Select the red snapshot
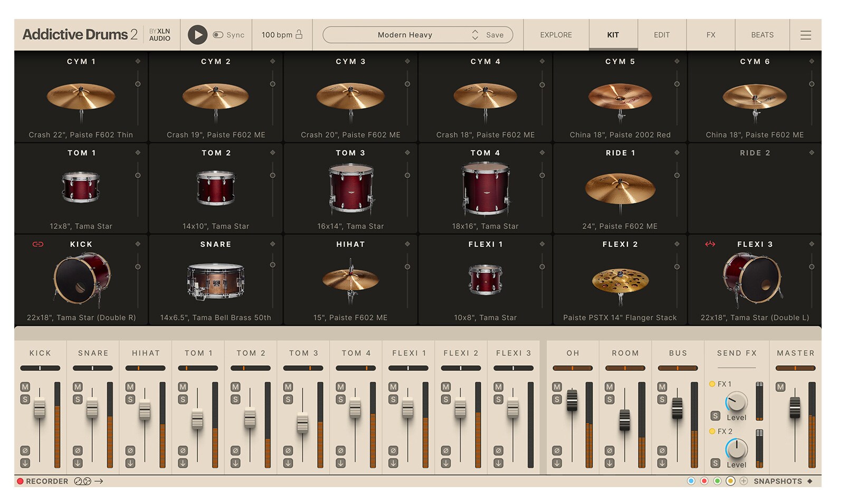 [x=704, y=481]
